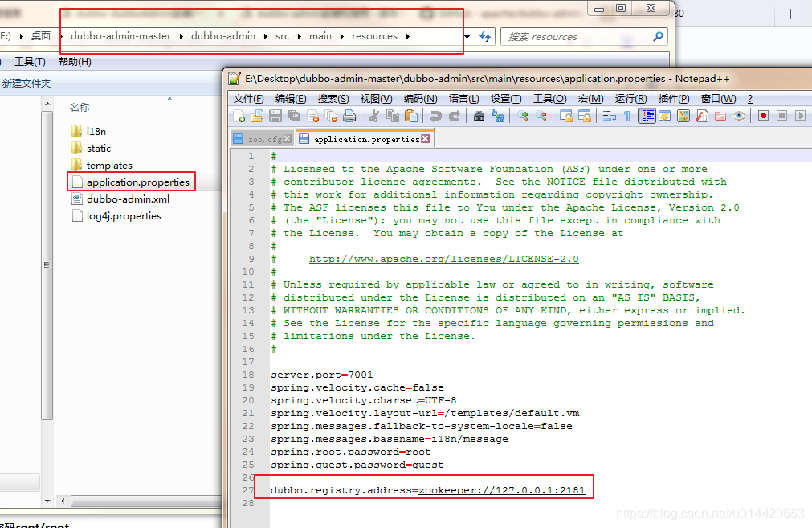Click the Save All toolbar icon
This screenshot has width=812, height=528.
tap(294, 116)
